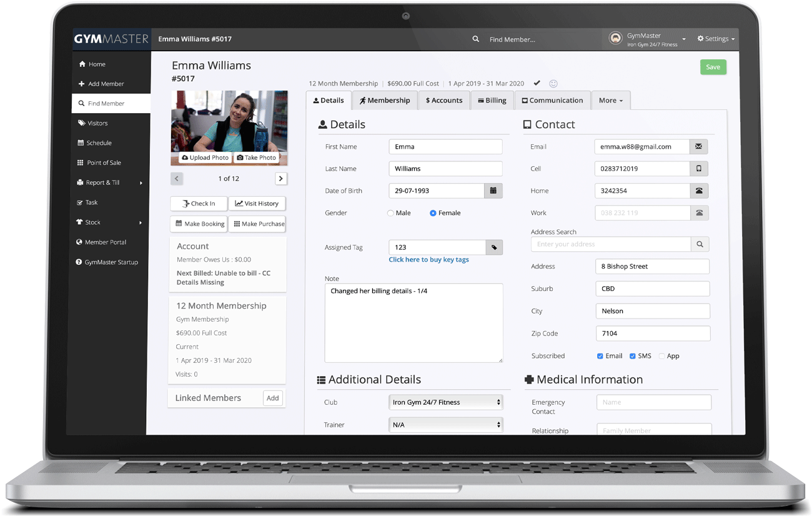Select the Female gender option
Viewport: 812px width, 516px height.
point(433,213)
